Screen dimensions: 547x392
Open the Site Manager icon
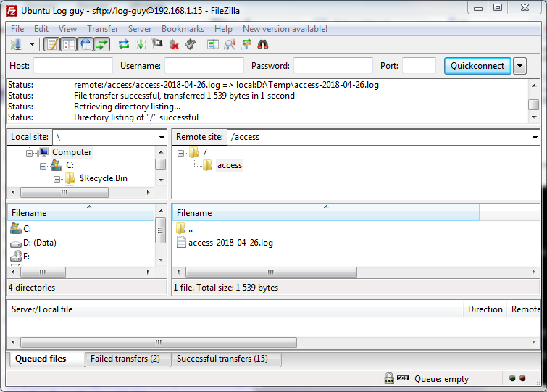coord(16,45)
